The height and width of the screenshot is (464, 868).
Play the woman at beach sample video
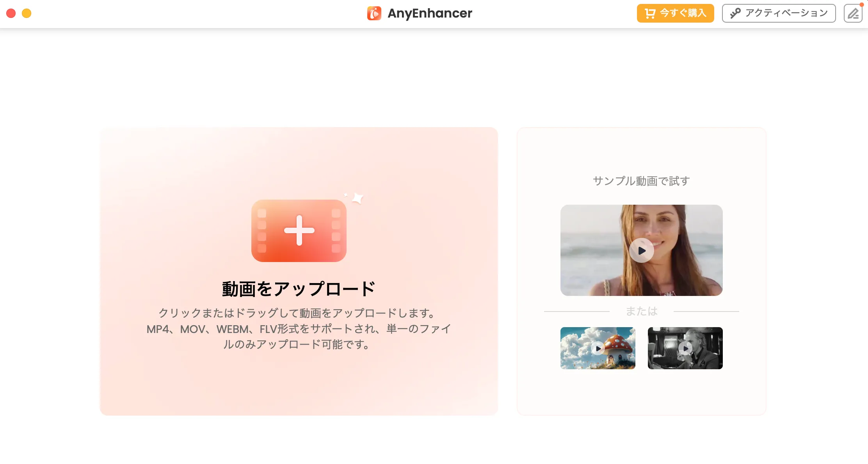click(x=642, y=250)
